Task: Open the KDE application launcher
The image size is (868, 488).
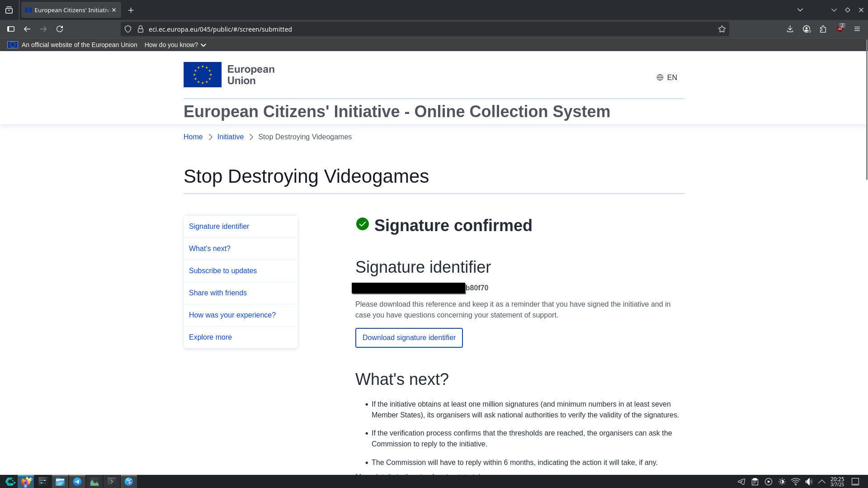Action: tap(10, 482)
